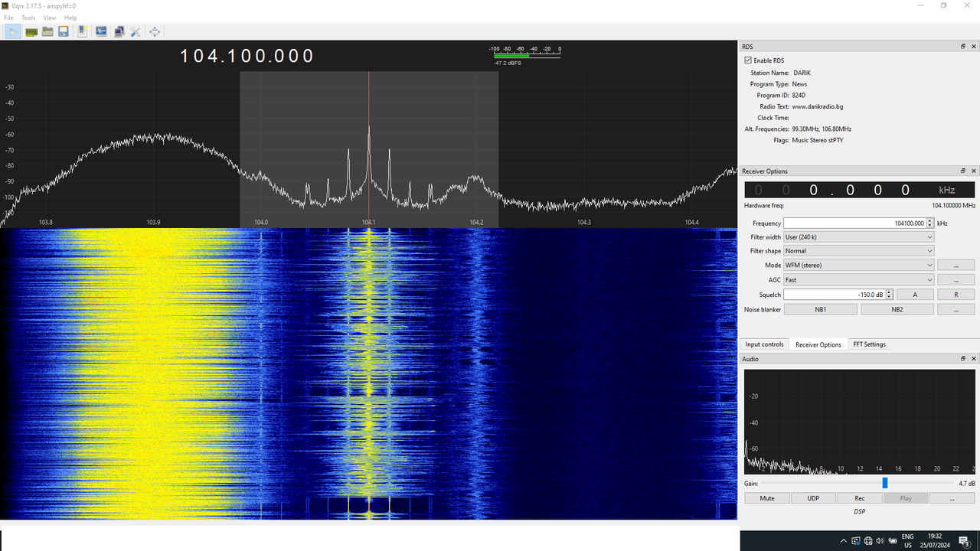Click the Start DSP play icon

point(13,31)
